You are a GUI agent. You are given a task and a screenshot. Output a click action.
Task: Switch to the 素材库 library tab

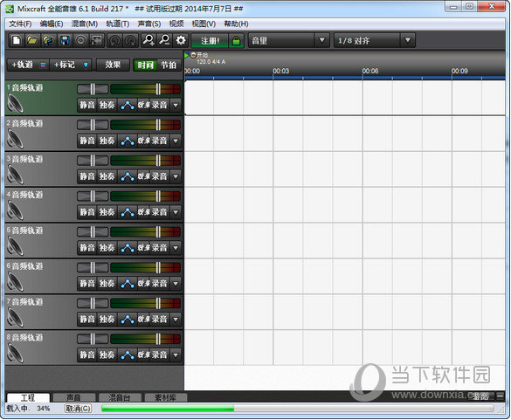pos(166,397)
